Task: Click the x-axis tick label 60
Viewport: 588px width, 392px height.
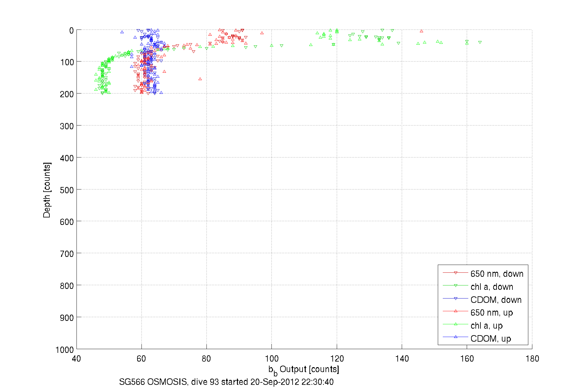Action: 141,359
